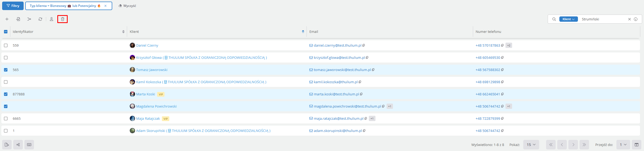Click the avatar of Daniel Czerny
This screenshot has height=151, width=644.
point(132,45)
